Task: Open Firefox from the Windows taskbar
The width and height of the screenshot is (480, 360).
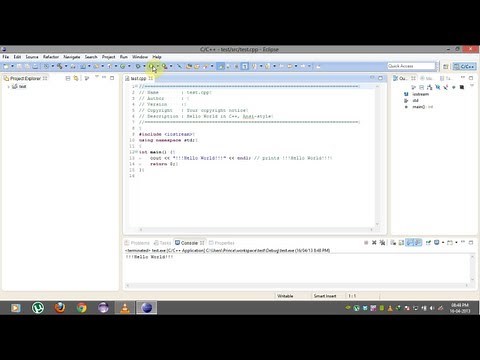Action: coord(60,308)
